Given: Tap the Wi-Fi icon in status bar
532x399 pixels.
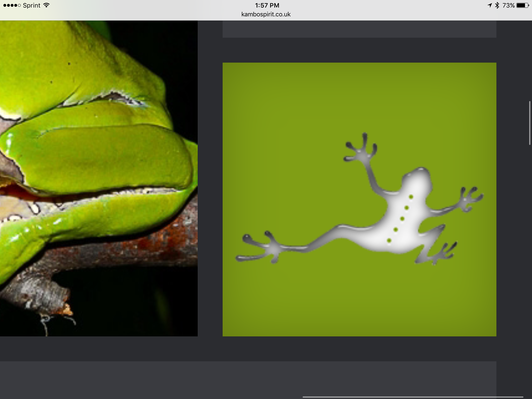Looking at the screenshot, I should (46, 5).
